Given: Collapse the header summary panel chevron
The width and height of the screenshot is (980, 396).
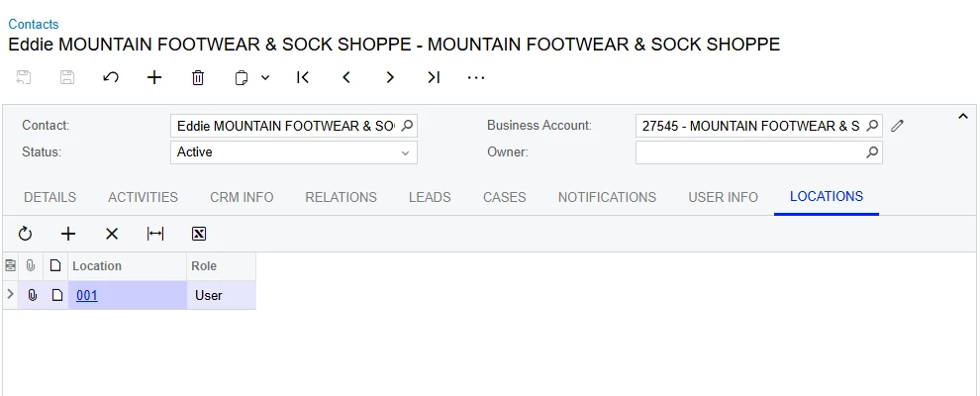Looking at the screenshot, I should click(963, 116).
